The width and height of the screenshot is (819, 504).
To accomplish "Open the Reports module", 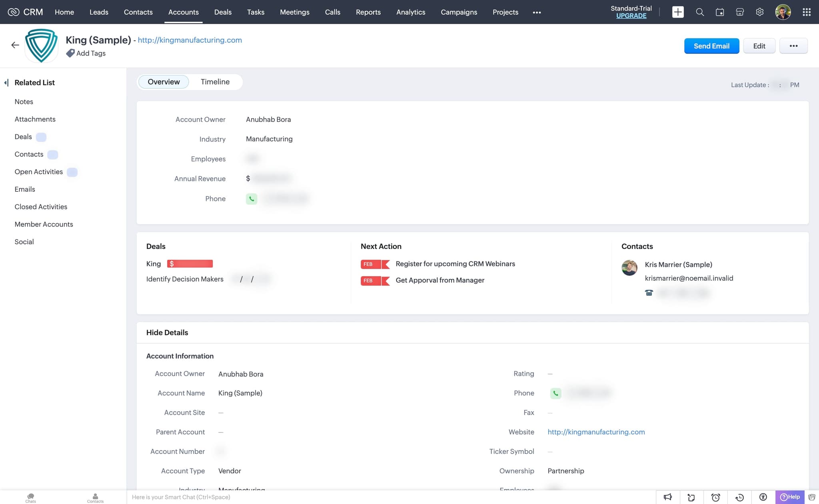I will (368, 12).
